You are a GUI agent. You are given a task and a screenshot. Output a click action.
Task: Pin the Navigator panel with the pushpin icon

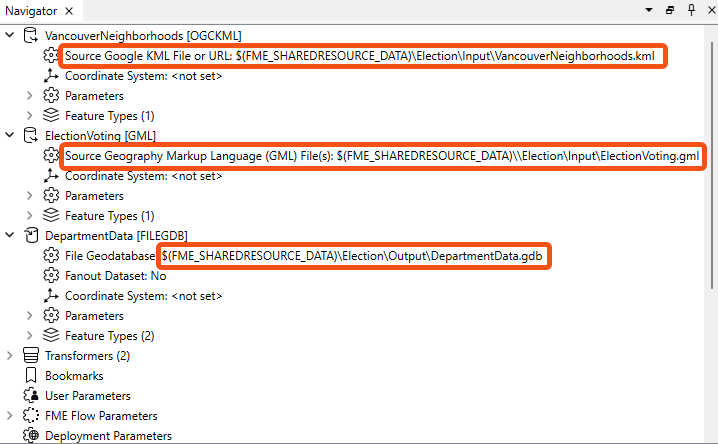(x=691, y=10)
